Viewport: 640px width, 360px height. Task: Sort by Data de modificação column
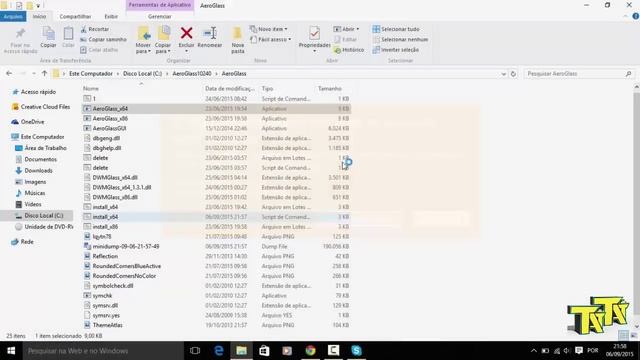229,88
